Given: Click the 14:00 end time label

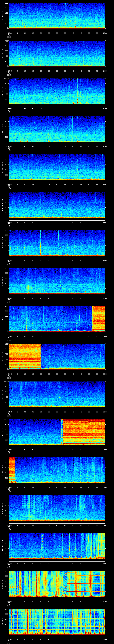Looking at the screenshot, I should [x=105, y=71].
